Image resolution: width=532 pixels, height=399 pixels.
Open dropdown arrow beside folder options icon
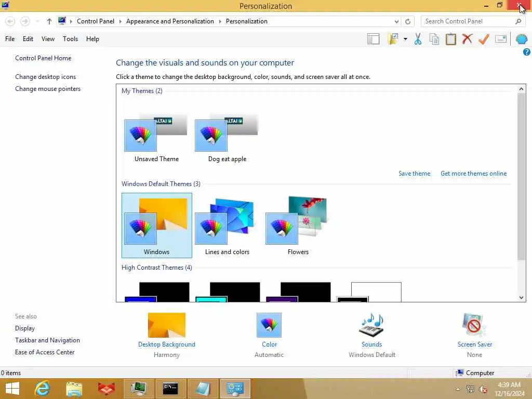(405, 39)
